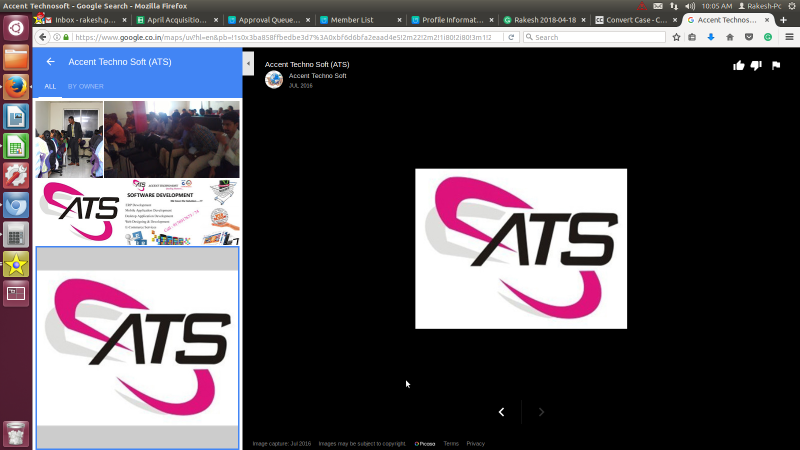
Task: Switch to the By Owner tab
Action: [x=85, y=87]
